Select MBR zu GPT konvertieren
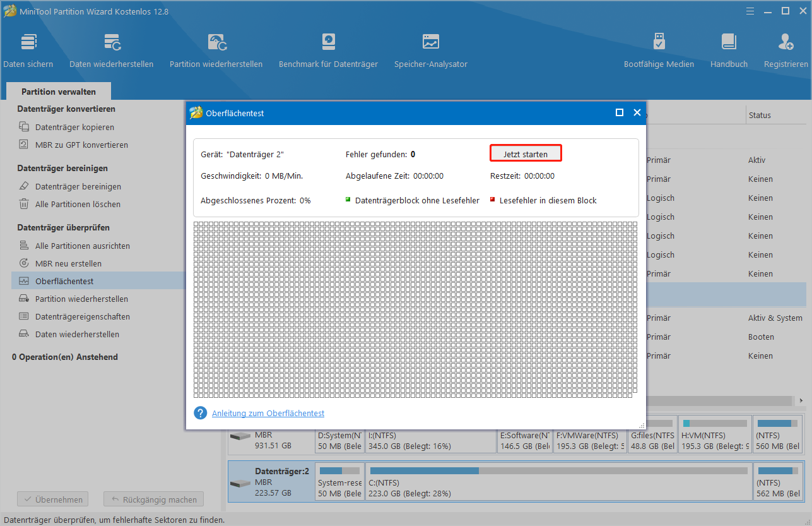Viewport: 812px width, 526px height. (x=81, y=145)
